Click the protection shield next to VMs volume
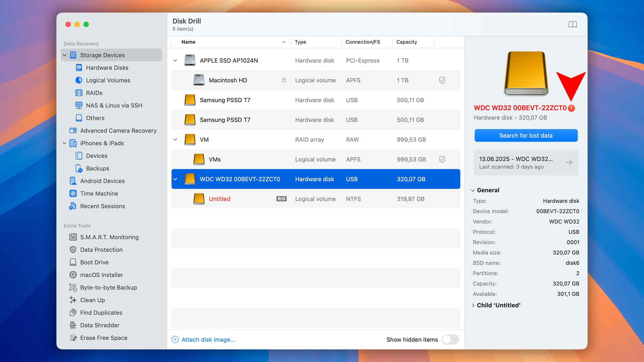Screen dimensions: 644x362 click(x=442, y=159)
